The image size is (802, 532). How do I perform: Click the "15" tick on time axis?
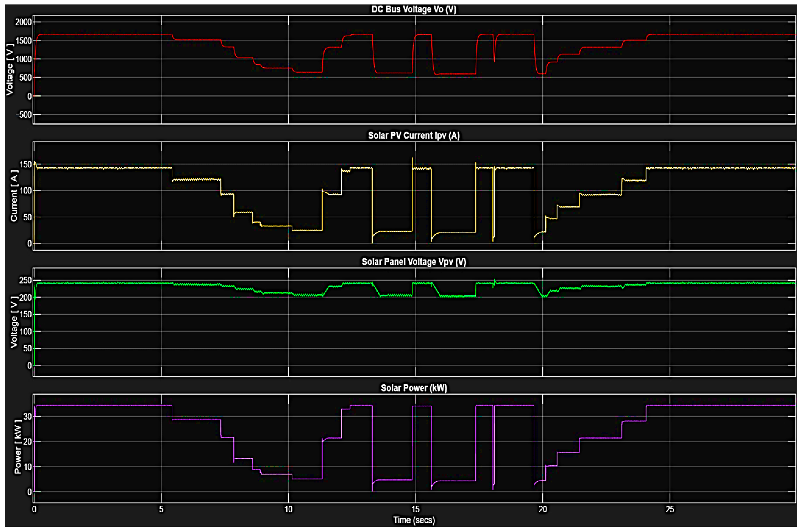pos(415,509)
